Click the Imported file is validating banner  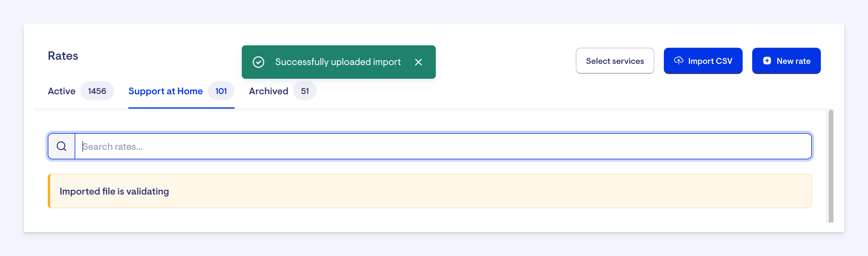pos(430,191)
